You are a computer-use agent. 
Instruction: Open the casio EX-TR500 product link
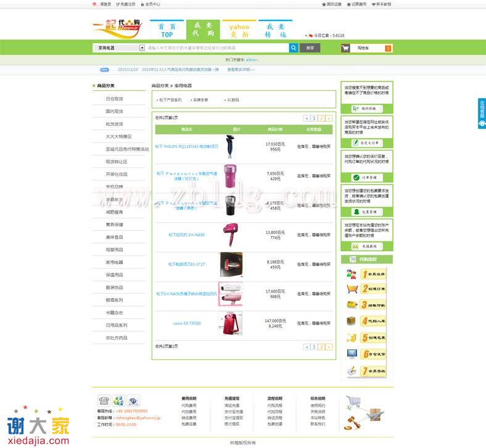point(186,323)
